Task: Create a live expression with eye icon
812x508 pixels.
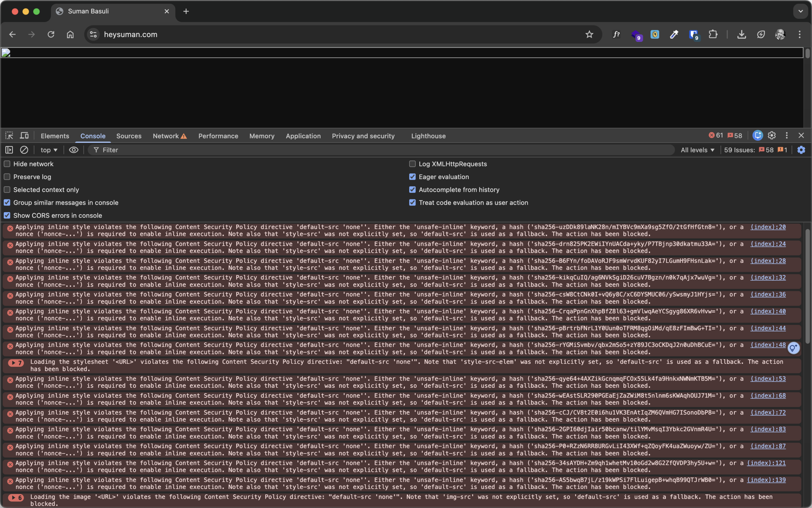Action: 74,150
